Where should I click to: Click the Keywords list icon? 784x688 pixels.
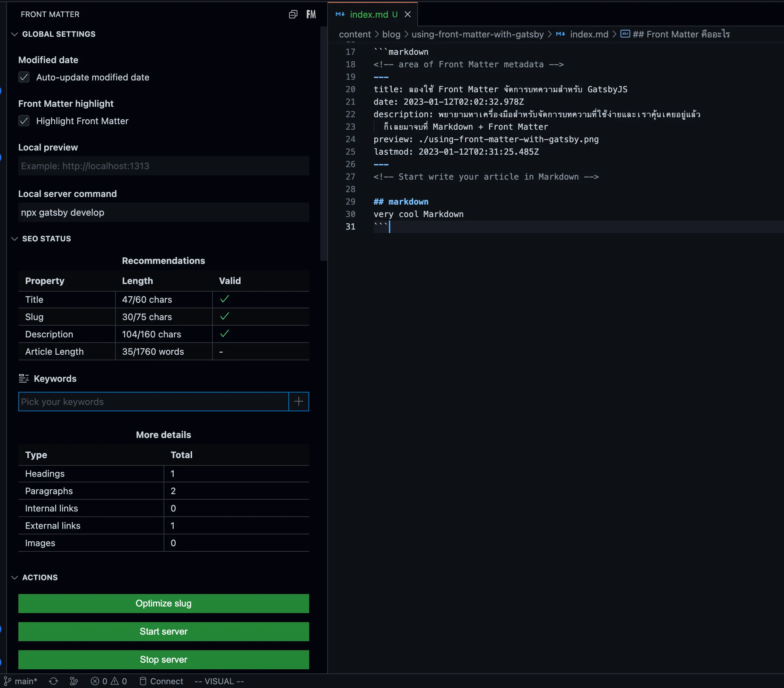(24, 379)
